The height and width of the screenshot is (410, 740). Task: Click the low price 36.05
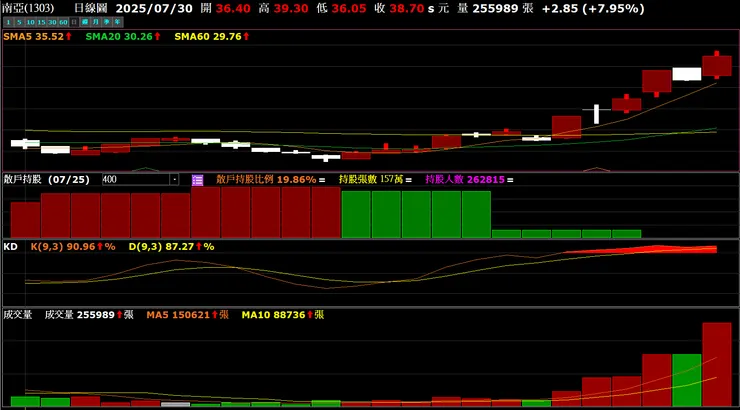tap(349, 8)
